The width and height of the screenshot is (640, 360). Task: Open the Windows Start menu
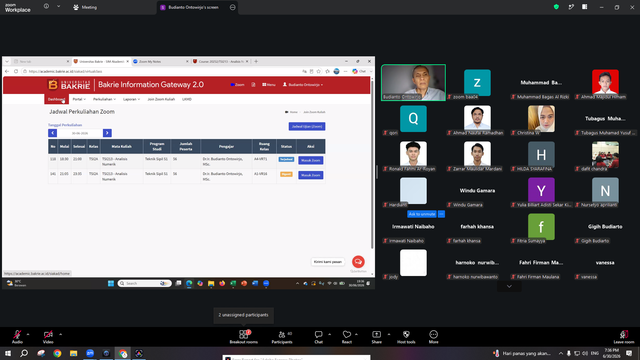tap(8, 353)
